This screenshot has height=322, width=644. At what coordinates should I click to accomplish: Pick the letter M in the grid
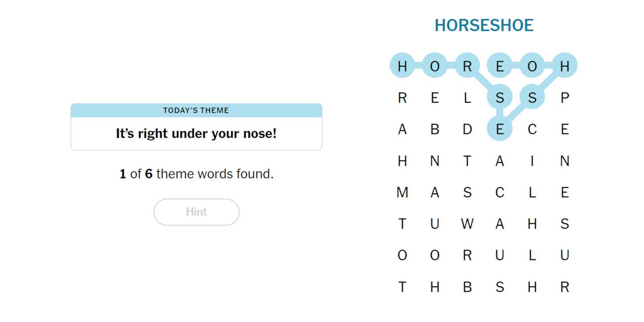click(x=402, y=192)
